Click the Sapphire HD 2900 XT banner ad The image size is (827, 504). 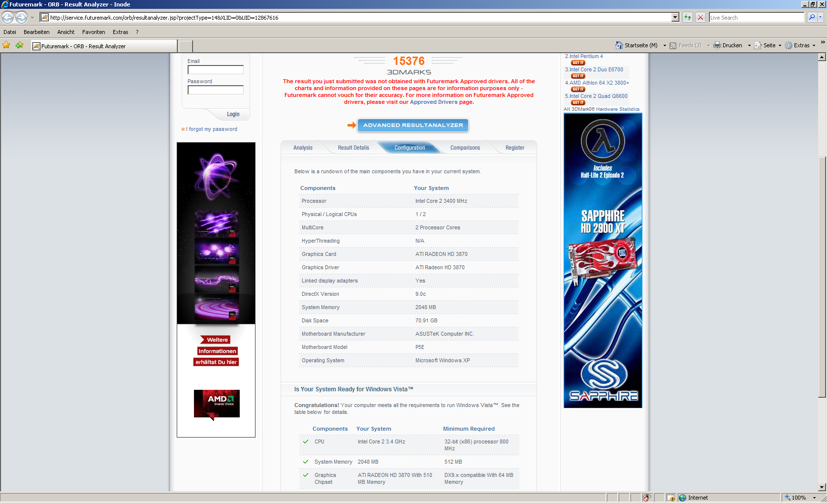(x=603, y=260)
